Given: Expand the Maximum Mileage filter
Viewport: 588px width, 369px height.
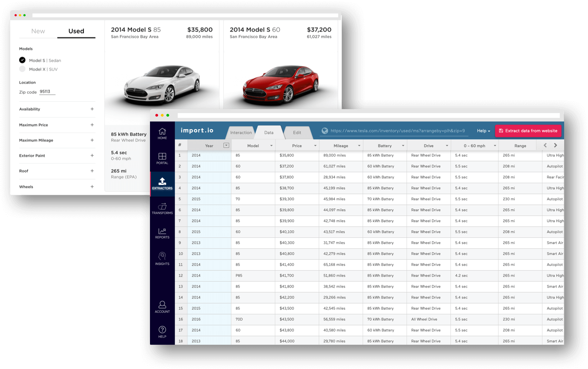Looking at the screenshot, I should click(x=92, y=140).
